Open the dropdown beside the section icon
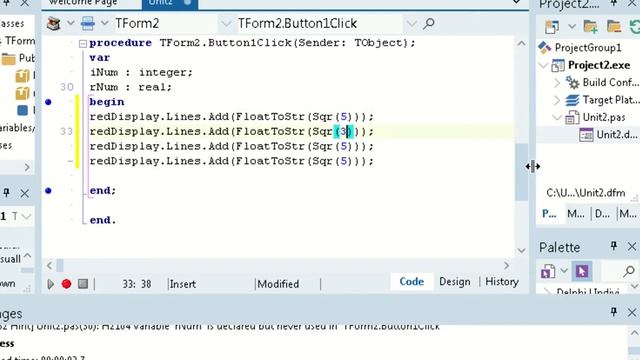Screen dimensions: 640x360 (105, 24)
